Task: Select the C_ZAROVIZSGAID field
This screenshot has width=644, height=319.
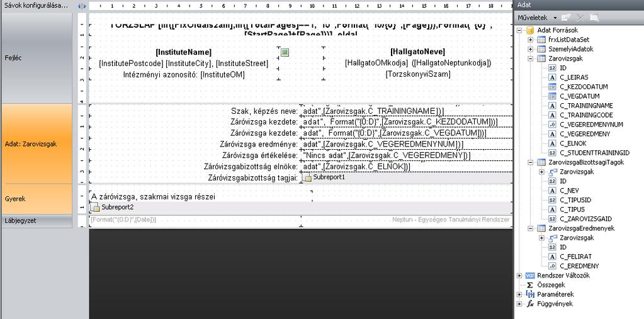Action: (x=585, y=219)
